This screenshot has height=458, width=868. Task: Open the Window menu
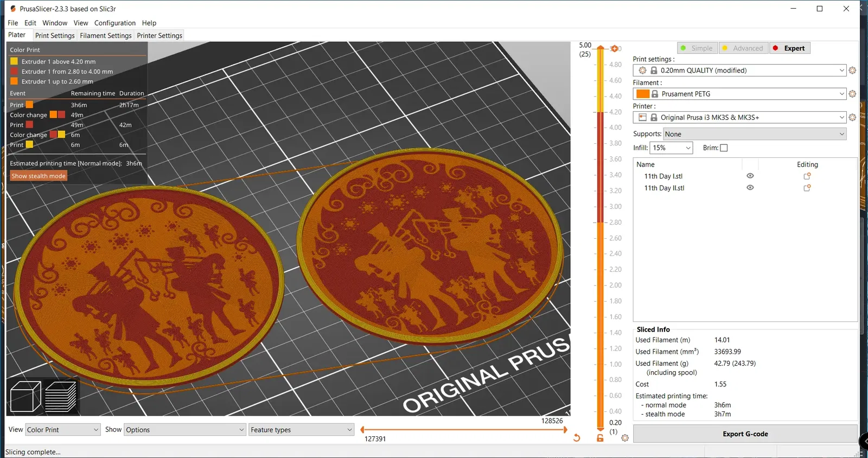(55, 23)
